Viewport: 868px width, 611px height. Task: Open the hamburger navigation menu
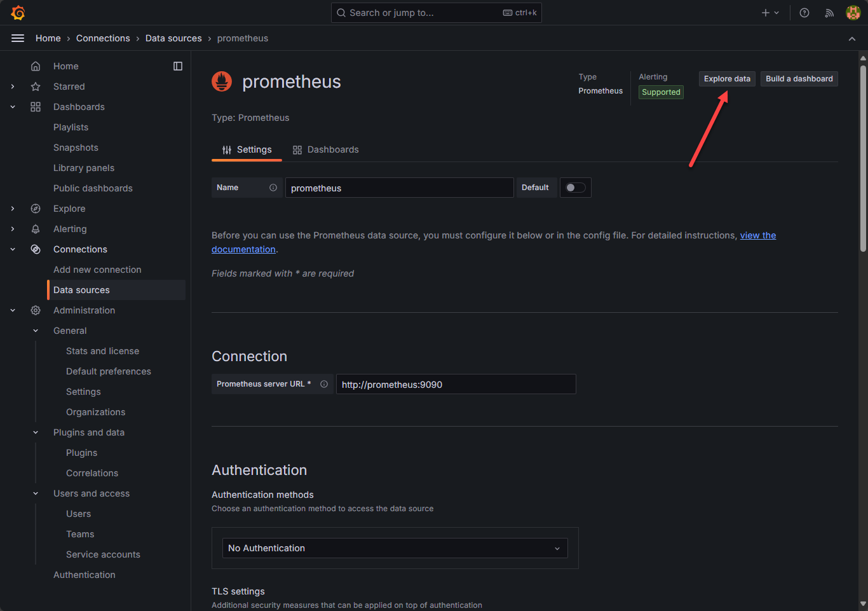tap(18, 38)
